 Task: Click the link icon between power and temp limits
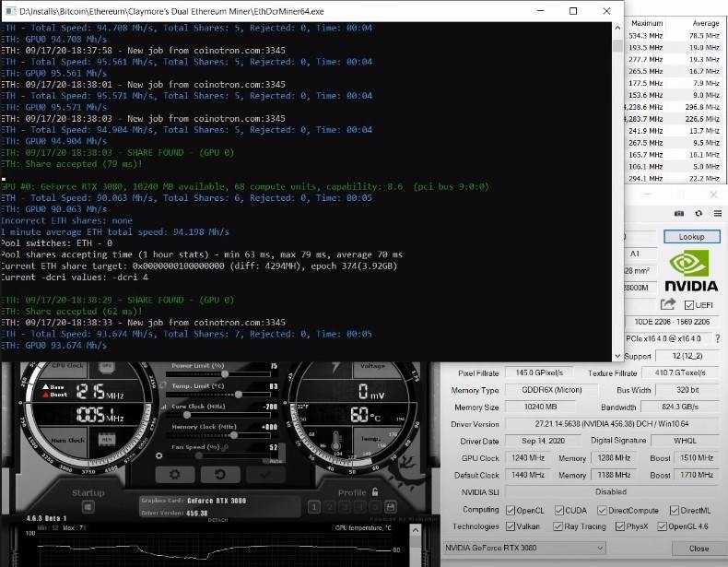163,385
